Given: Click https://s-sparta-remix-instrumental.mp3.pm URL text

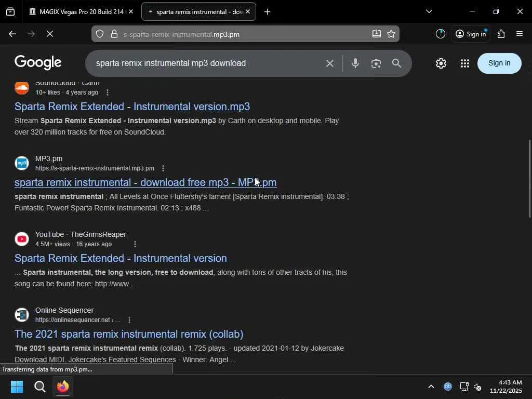Looking at the screenshot, I should coord(95,168).
